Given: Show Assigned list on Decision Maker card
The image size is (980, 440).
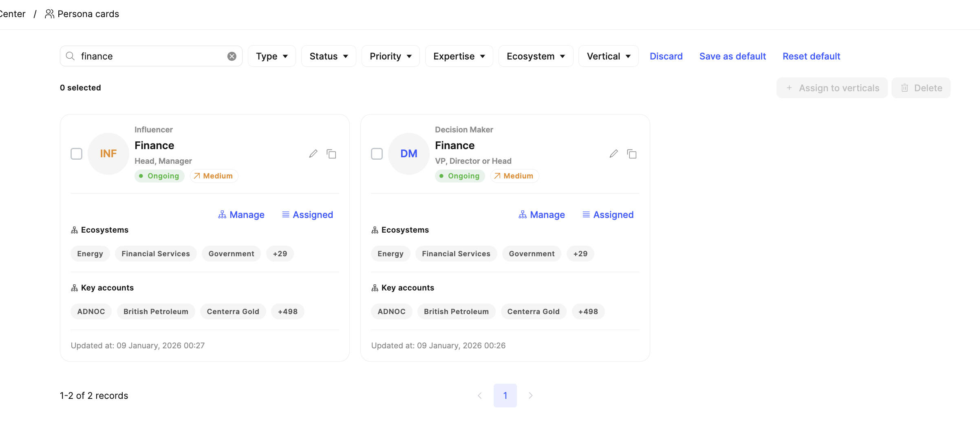Looking at the screenshot, I should click(x=608, y=215).
